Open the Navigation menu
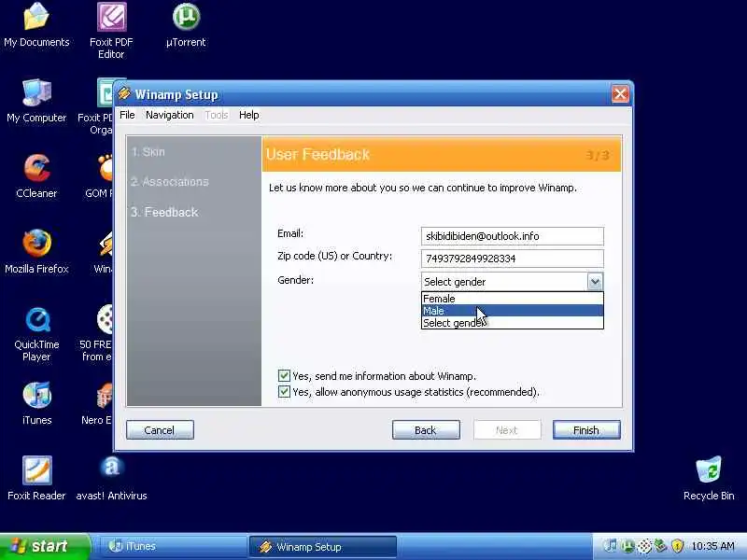 tap(170, 115)
